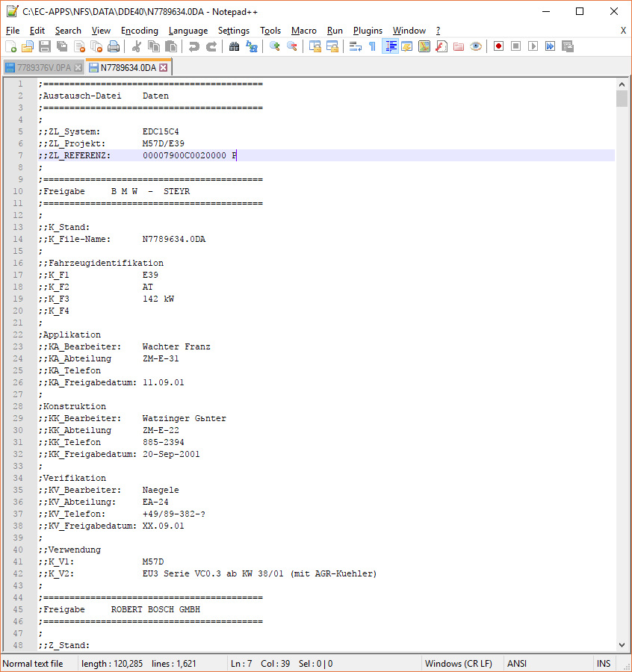Screen dimensions: 632x672
Task: Click the Open file toolbar icon
Action: point(28,46)
